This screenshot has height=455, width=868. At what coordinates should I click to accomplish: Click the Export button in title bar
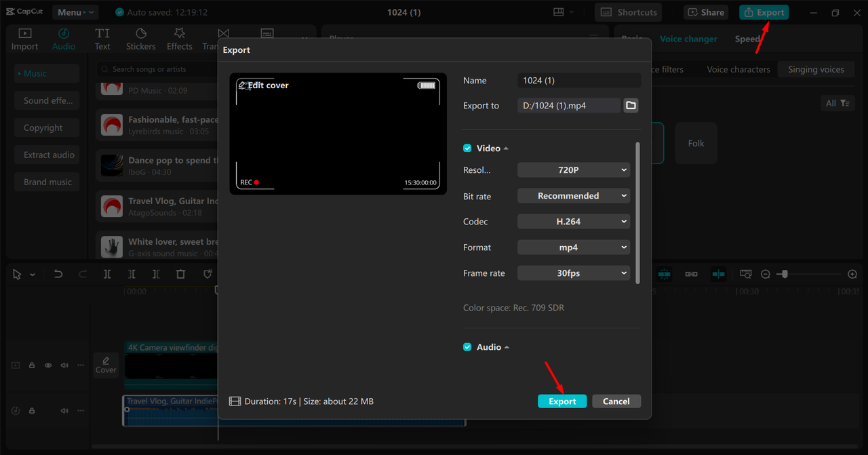pos(764,12)
